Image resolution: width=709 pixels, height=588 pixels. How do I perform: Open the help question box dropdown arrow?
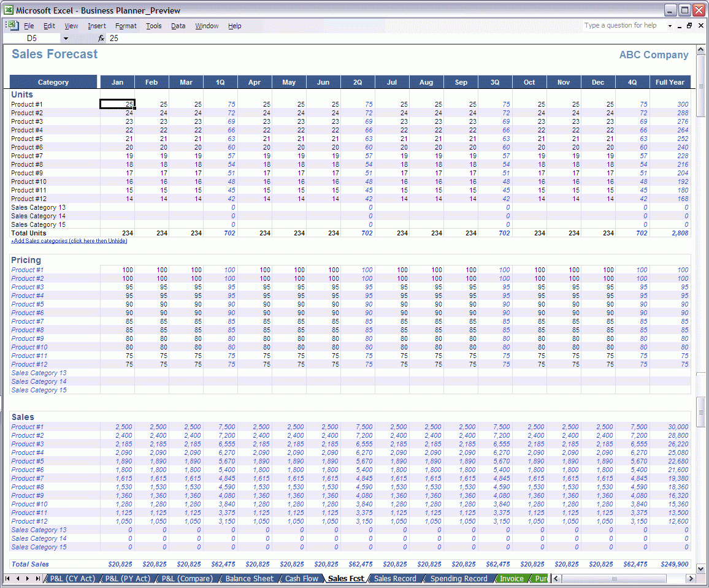pos(670,26)
